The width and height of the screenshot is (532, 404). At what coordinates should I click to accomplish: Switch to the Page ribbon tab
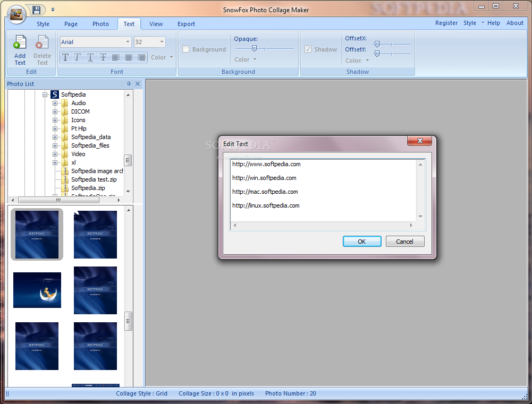point(71,24)
